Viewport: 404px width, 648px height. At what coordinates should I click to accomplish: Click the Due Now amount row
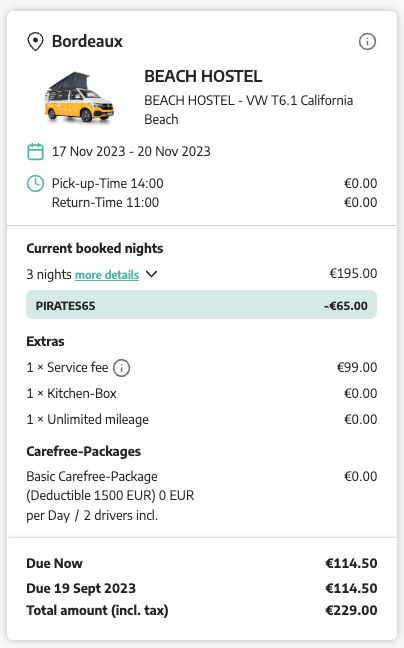202,563
